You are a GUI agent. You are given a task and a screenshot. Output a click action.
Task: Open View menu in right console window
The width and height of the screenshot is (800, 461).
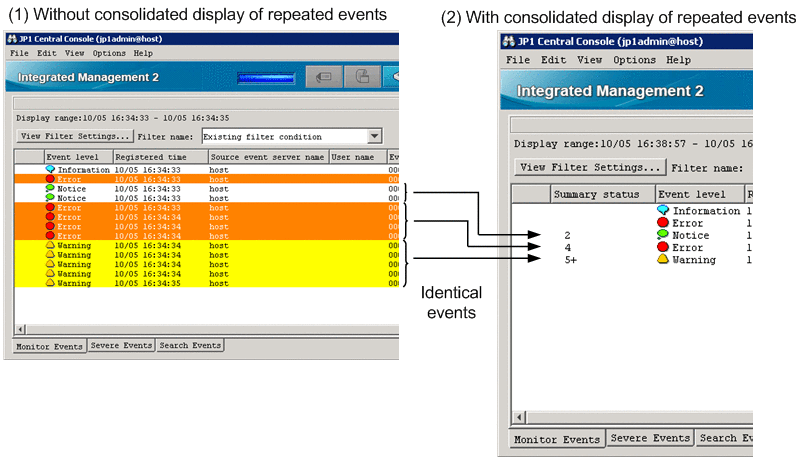[x=589, y=60]
